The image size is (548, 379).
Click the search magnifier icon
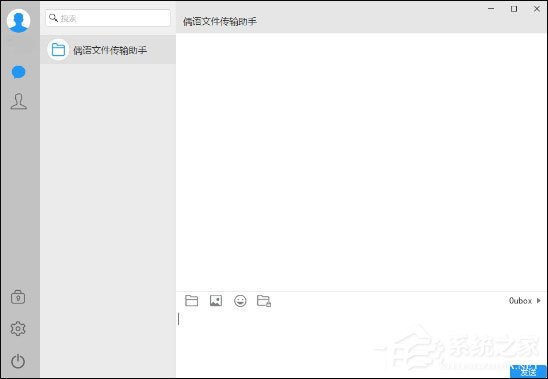tap(53, 18)
